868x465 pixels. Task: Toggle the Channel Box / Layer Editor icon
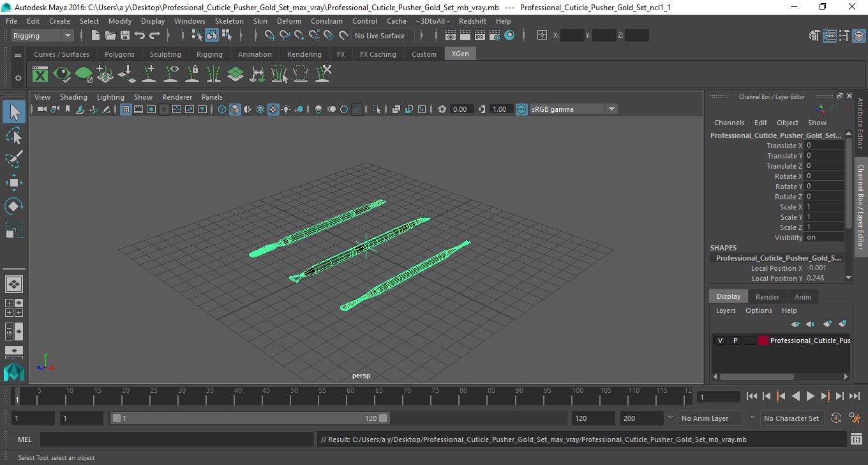pos(859,36)
